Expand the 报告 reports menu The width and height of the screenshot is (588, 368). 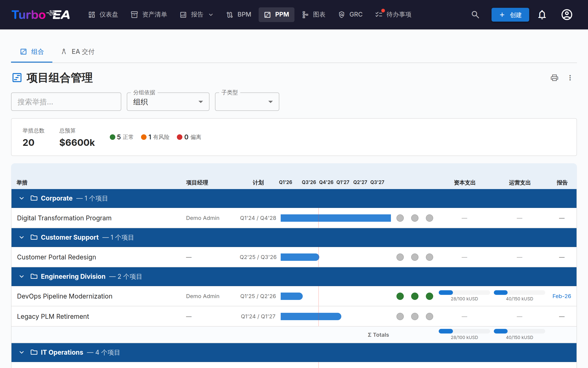click(197, 14)
